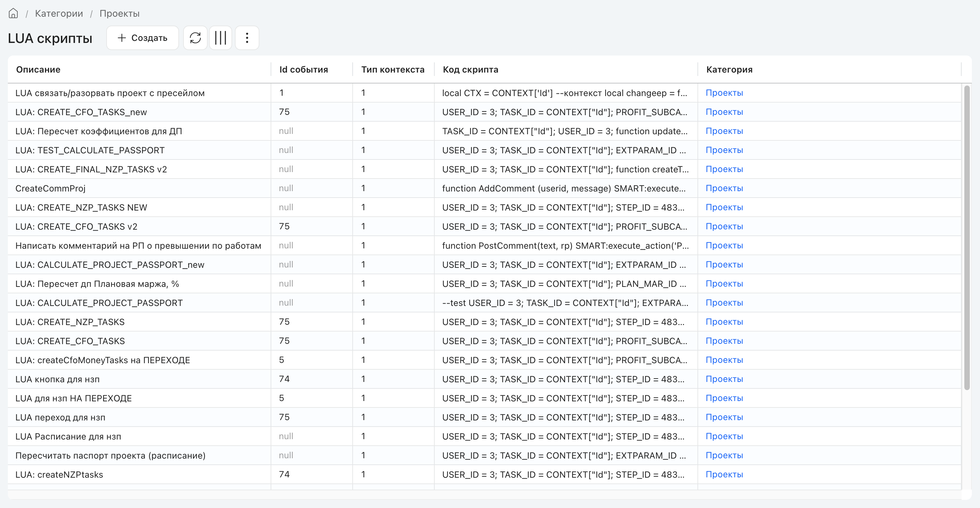Click script code starting function AddComment
This screenshot has height=508, width=980.
coord(564,188)
